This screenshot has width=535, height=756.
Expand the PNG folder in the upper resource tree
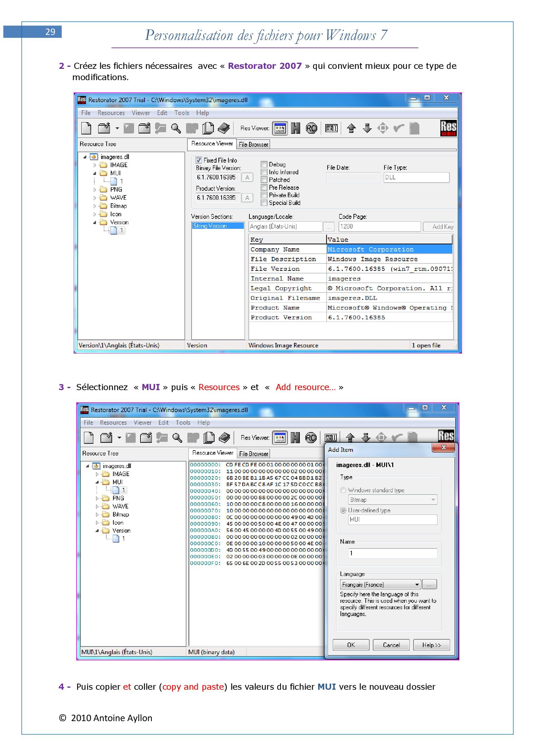coord(95,190)
